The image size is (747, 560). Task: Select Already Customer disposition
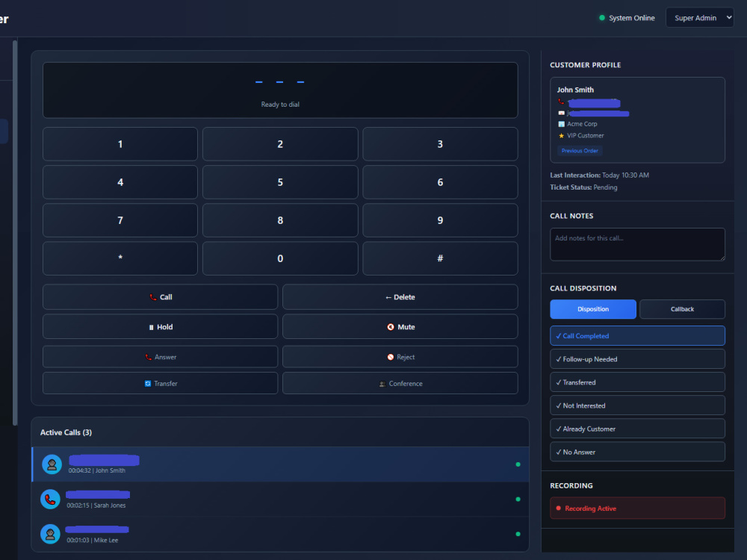click(x=637, y=429)
